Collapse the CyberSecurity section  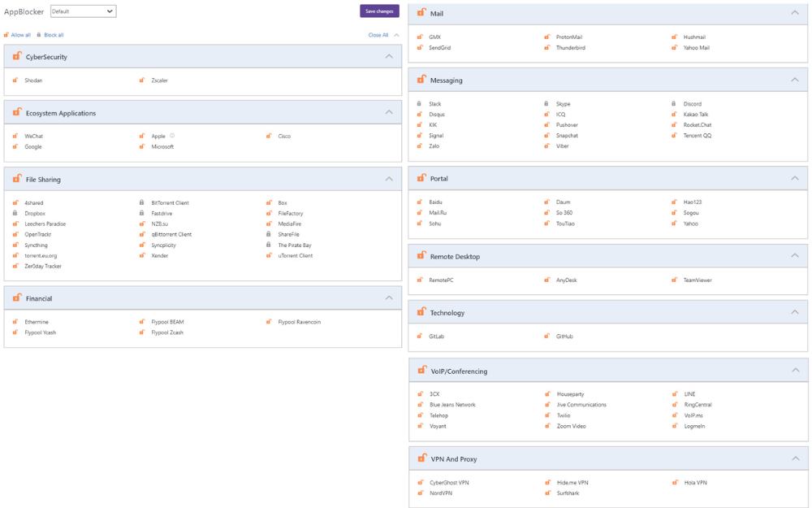point(389,57)
